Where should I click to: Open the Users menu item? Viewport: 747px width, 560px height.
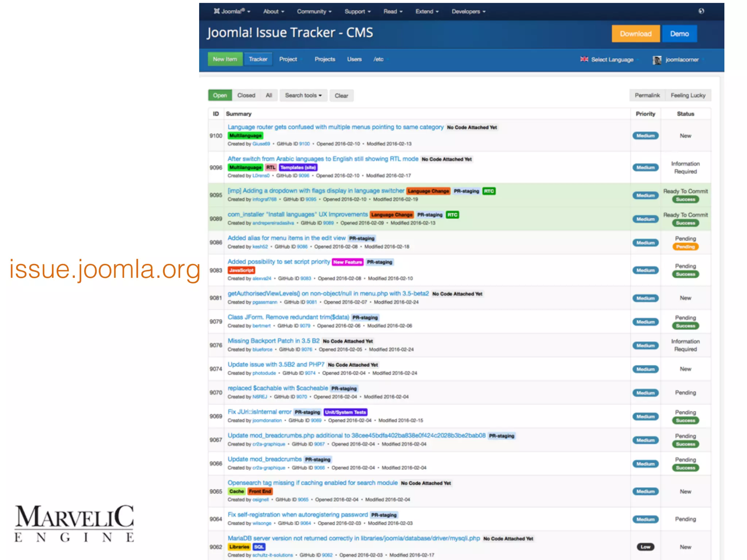pyautogui.click(x=354, y=59)
